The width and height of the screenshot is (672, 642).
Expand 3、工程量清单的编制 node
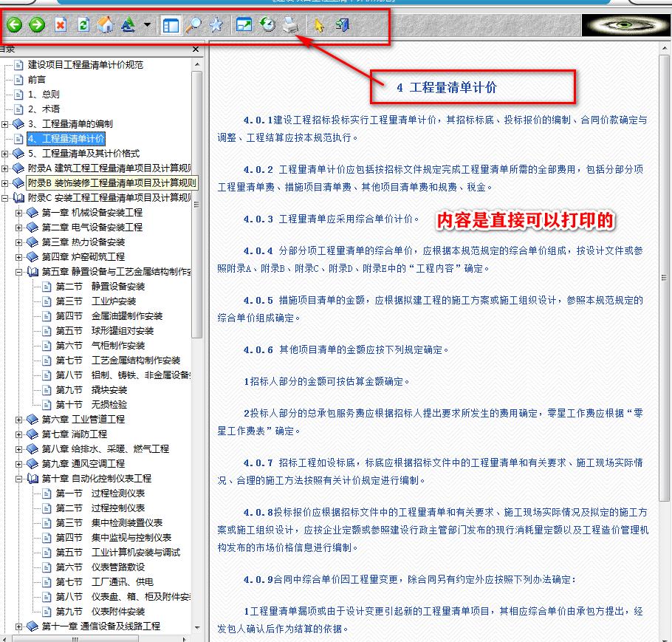4,124
